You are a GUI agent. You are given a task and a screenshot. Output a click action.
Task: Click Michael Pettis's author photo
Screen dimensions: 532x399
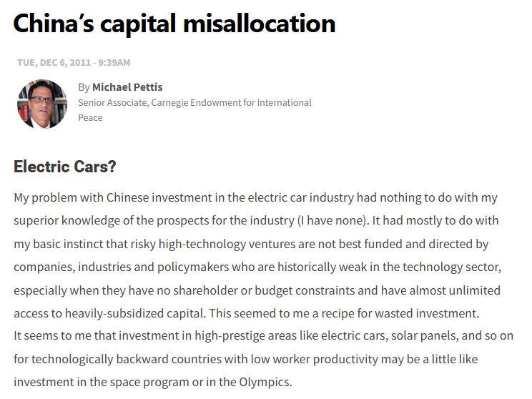coord(42,104)
